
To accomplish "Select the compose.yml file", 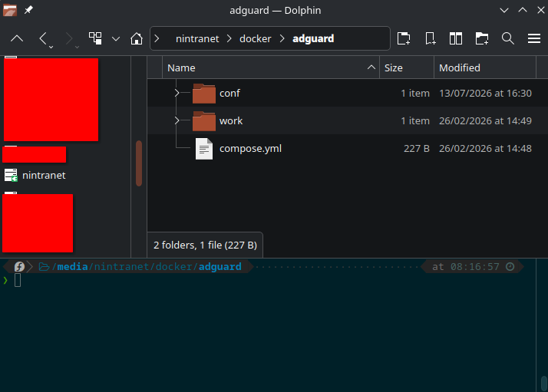I will click(x=250, y=149).
